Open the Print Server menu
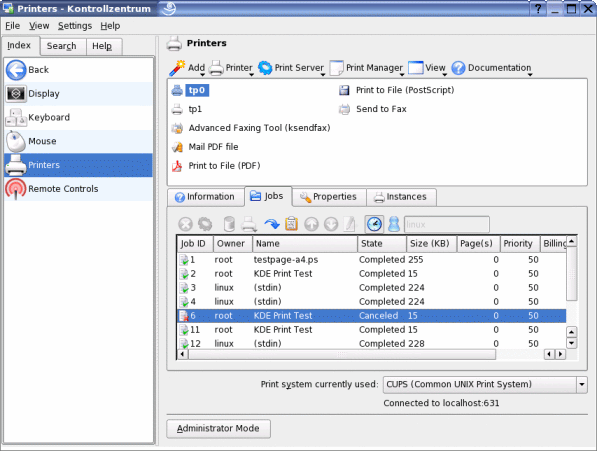The image size is (597, 451). click(x=291, y=68)
